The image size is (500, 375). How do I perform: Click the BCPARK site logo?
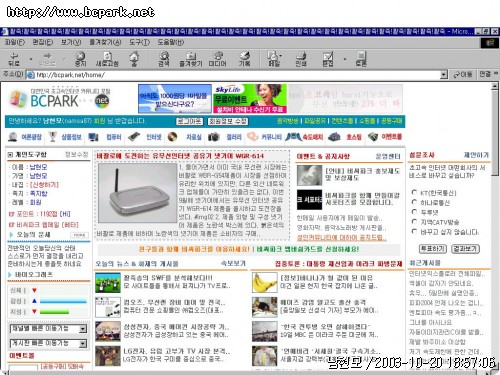[x=60, y=99]
